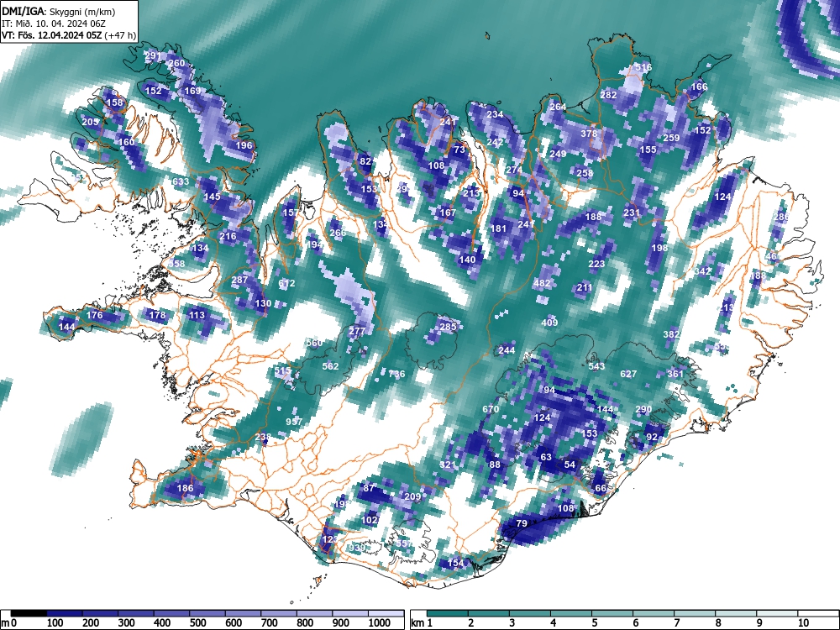The image size is (840, 630).
Task: Click the value 186 in the southwest
Action: 185,488
